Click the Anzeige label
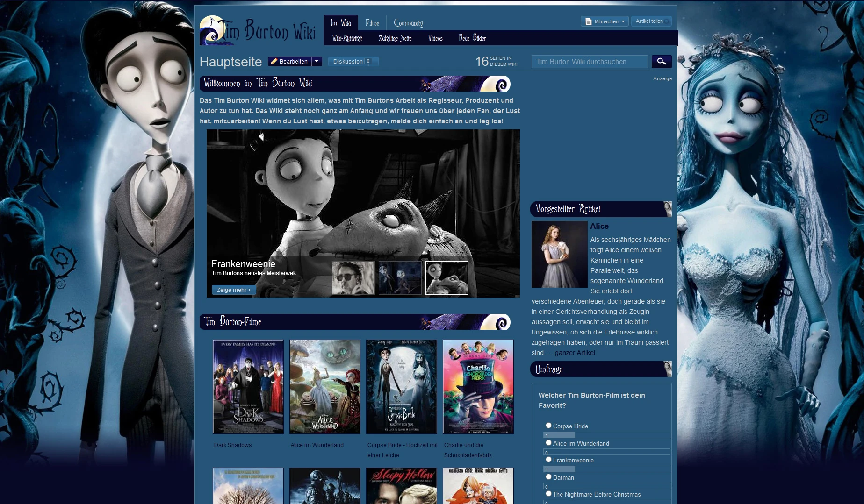Image resolution: width=864 pixels, height=504 pixels. (662, 78)
